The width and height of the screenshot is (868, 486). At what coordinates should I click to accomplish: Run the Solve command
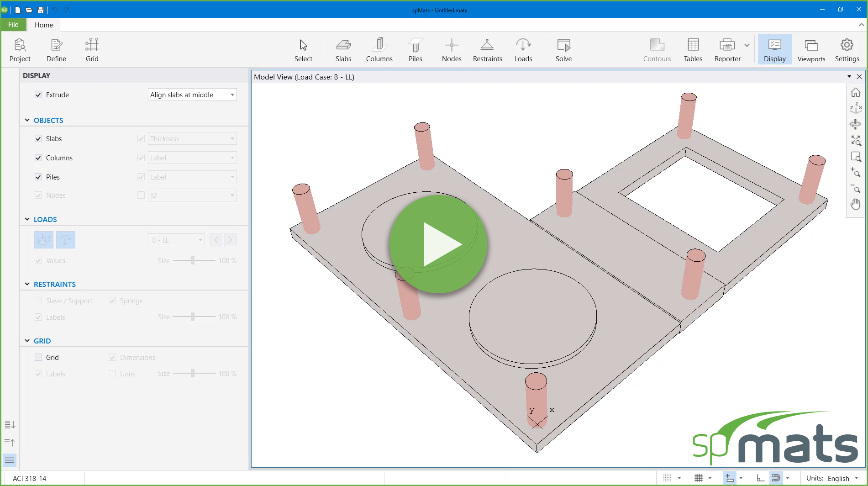[563, 50]
